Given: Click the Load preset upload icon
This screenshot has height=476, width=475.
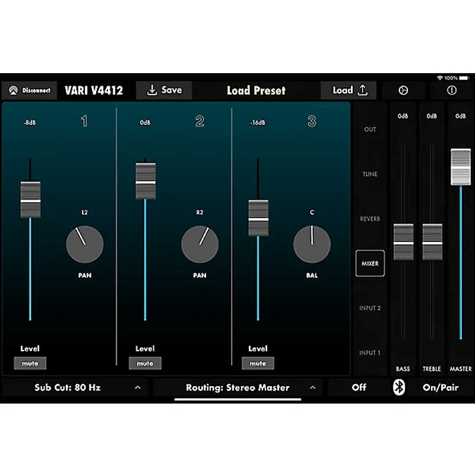Looking at the screenshot, I should coord(363,90).
